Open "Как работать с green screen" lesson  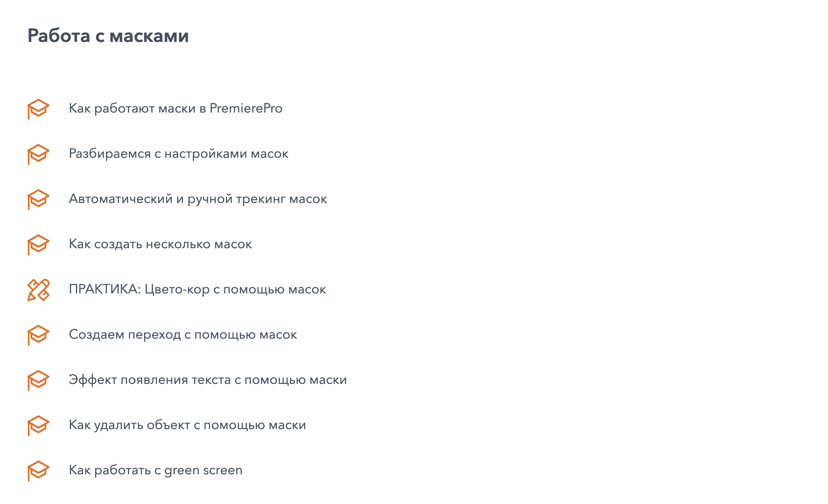tap(155, 470)
